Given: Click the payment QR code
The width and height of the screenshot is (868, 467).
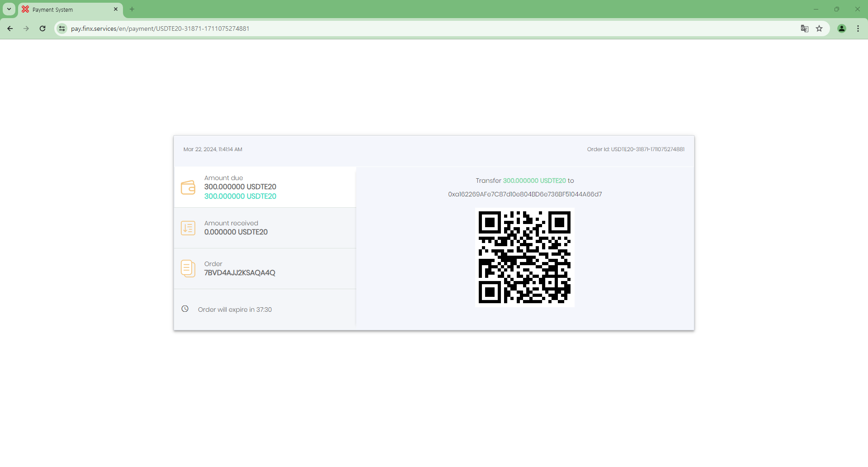Looking at the screenshot, I should click(524, 257).
